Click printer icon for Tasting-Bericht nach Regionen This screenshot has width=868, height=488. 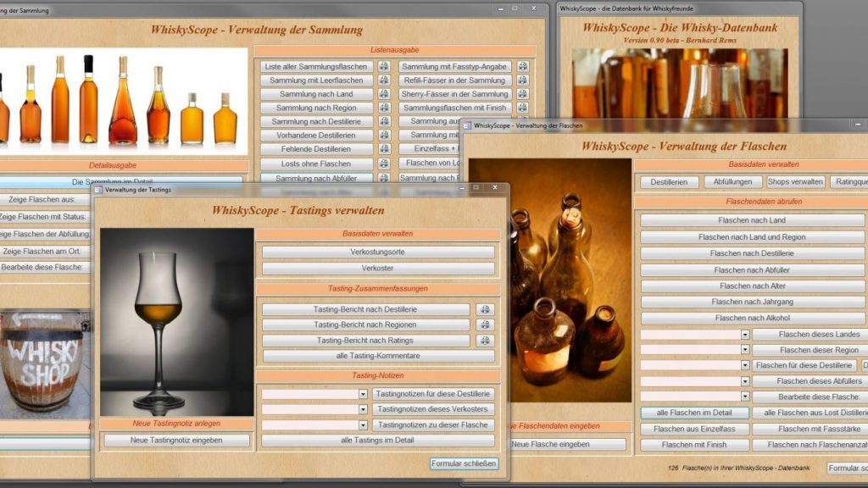point(485,325)
